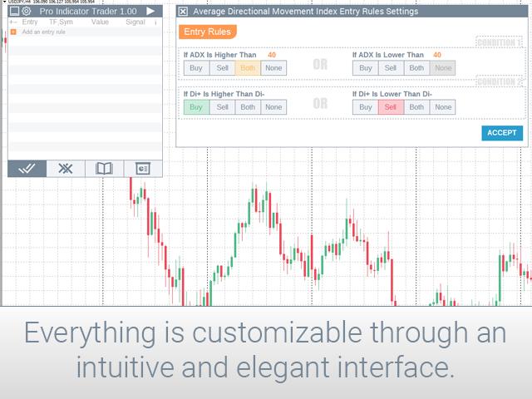The height and width of the screenshot is (399, 532).
Task: Set Di+ Higher Than Di- to Buy
Action: pyautogui.click(x=196, y=107)
